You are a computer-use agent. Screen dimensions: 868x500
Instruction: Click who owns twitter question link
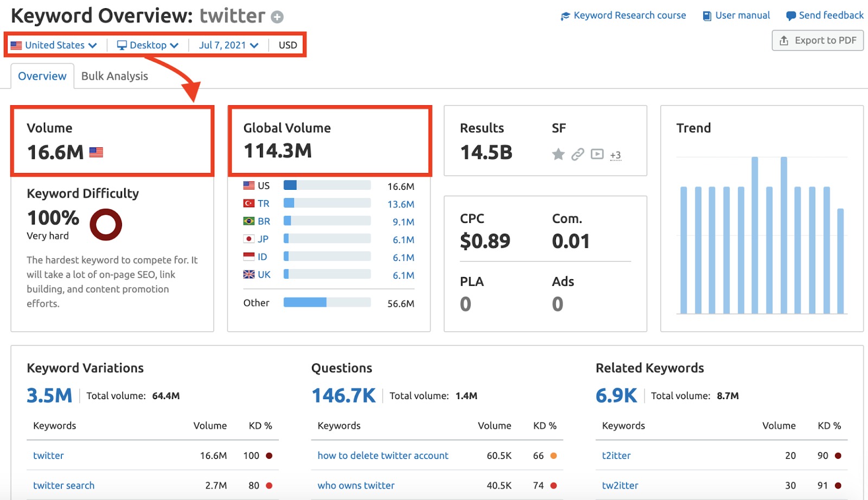coord(356,485)
